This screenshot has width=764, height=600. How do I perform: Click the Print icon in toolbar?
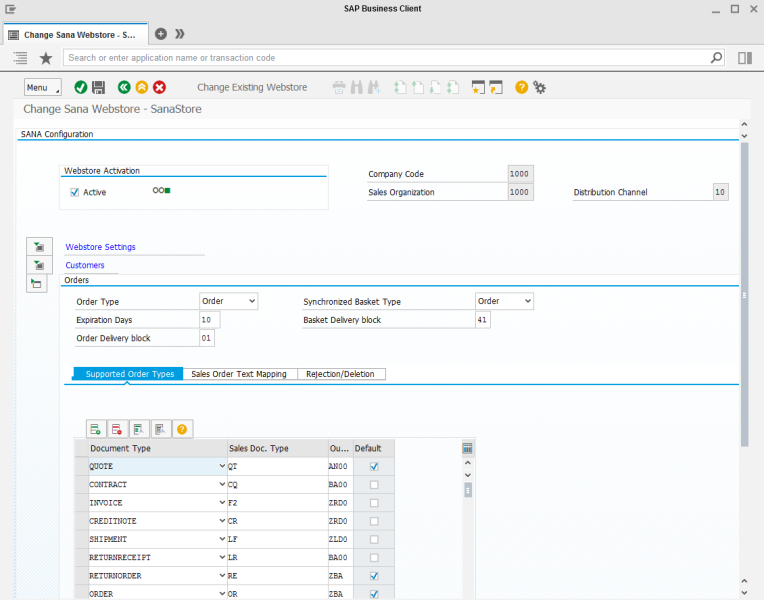[339, 87]
